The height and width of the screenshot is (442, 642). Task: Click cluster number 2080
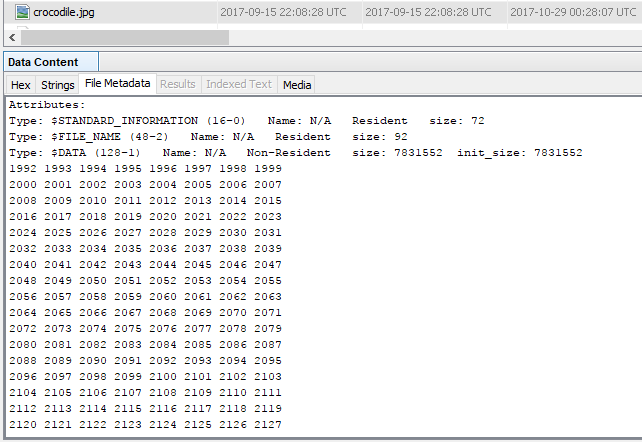(x=23, y=344)
